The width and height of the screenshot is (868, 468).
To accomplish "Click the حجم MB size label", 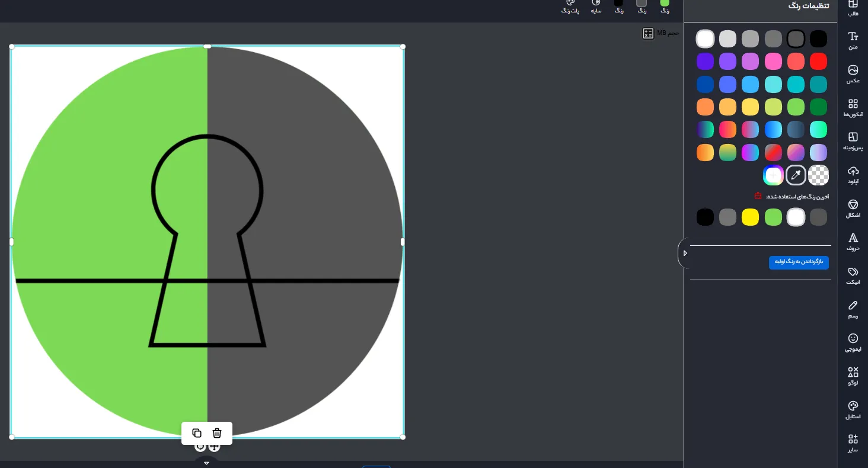I will [x=668, y=33].
